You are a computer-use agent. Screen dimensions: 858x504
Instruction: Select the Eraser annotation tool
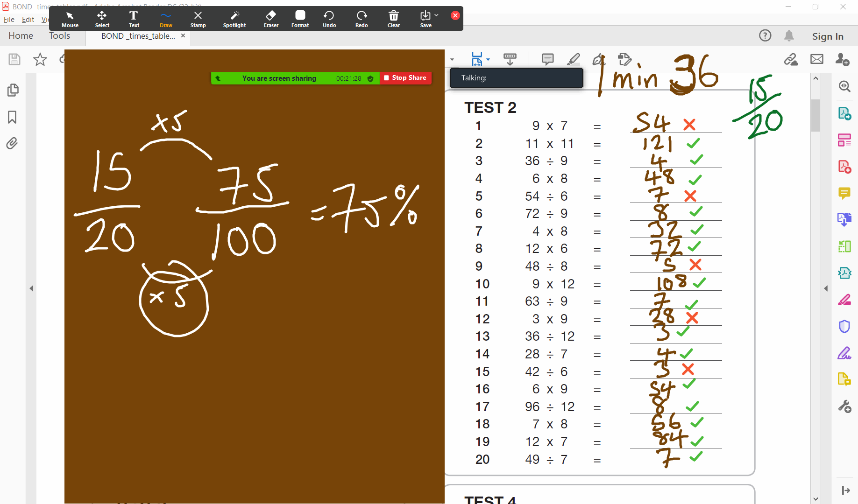coord(271,19)
